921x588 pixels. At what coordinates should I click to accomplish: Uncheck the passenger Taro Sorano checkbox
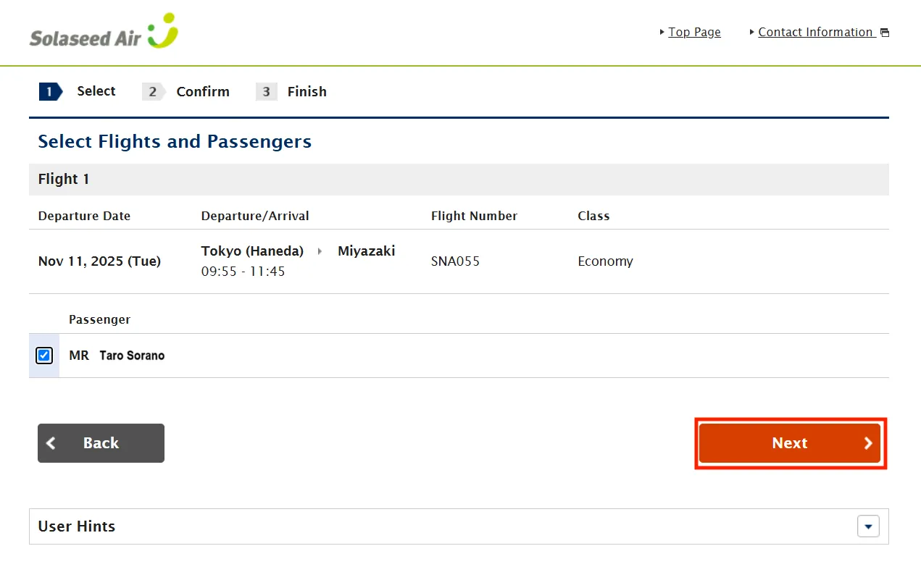(x=44, y=356)
